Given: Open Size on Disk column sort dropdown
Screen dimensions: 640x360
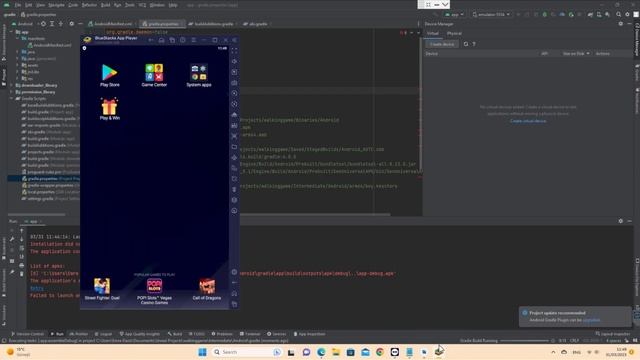Looking at the screenshot, I should point(576,53).
